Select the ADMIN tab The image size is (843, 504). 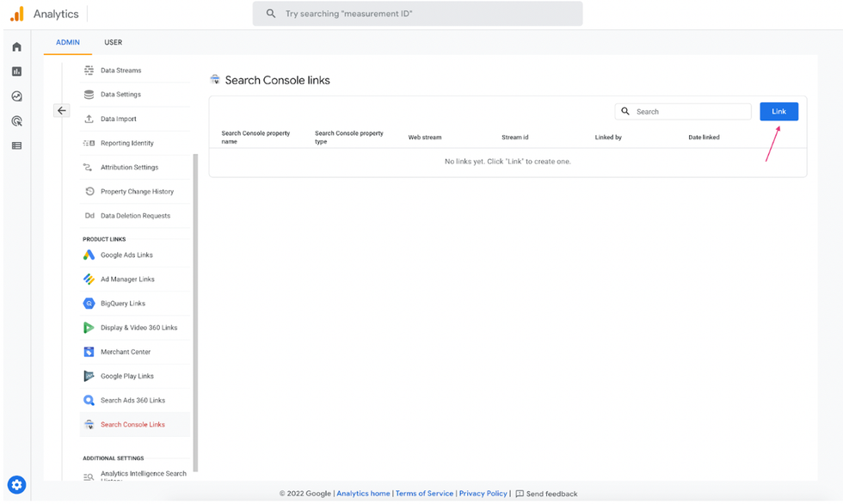point(68,42)
